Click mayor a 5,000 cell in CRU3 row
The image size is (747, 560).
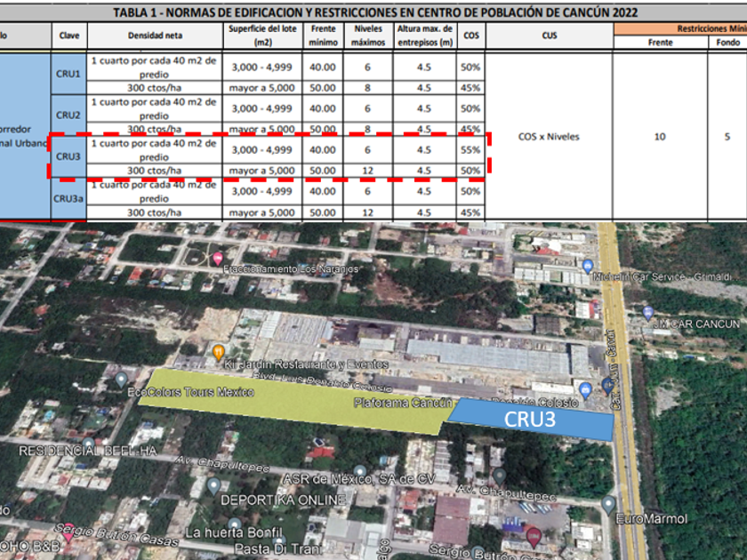coord(262,171)
